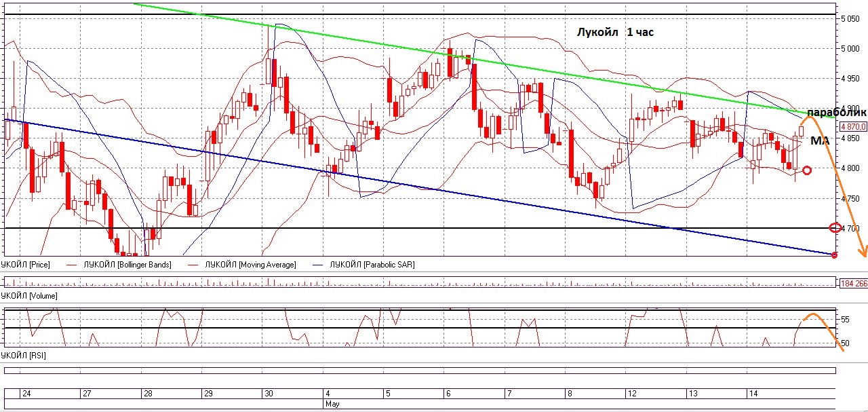Screen dimensions: 868x412
Task: Select date 14 on the time axis
Action: (752, 394)
